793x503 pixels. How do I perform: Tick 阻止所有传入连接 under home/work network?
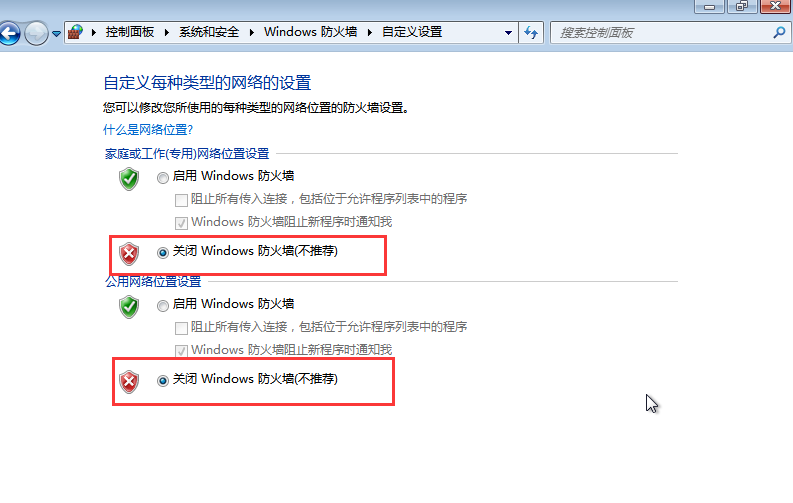click(x=181, y=200)
